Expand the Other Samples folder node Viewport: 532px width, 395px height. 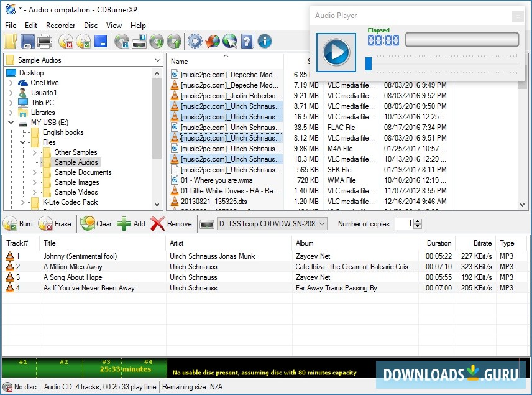coord(34,152)
